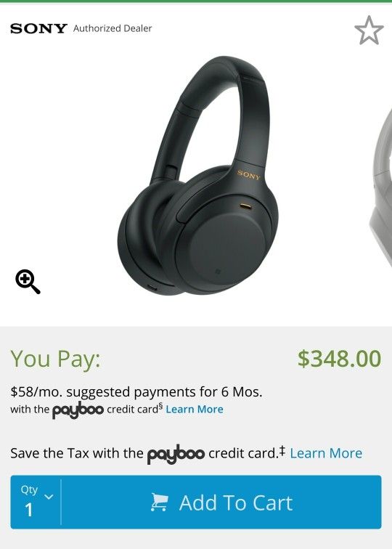Select the quantity value 1
Screen dimensions: 392x549
29,510
